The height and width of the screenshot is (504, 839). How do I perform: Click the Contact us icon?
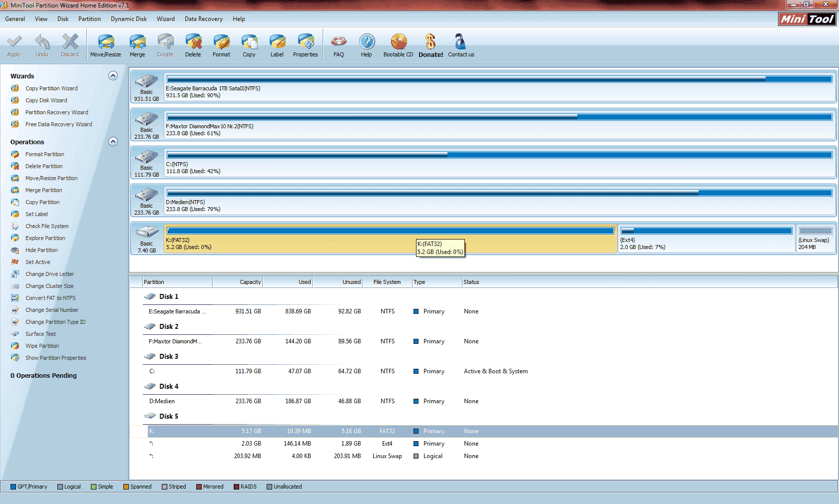point(460,41)
